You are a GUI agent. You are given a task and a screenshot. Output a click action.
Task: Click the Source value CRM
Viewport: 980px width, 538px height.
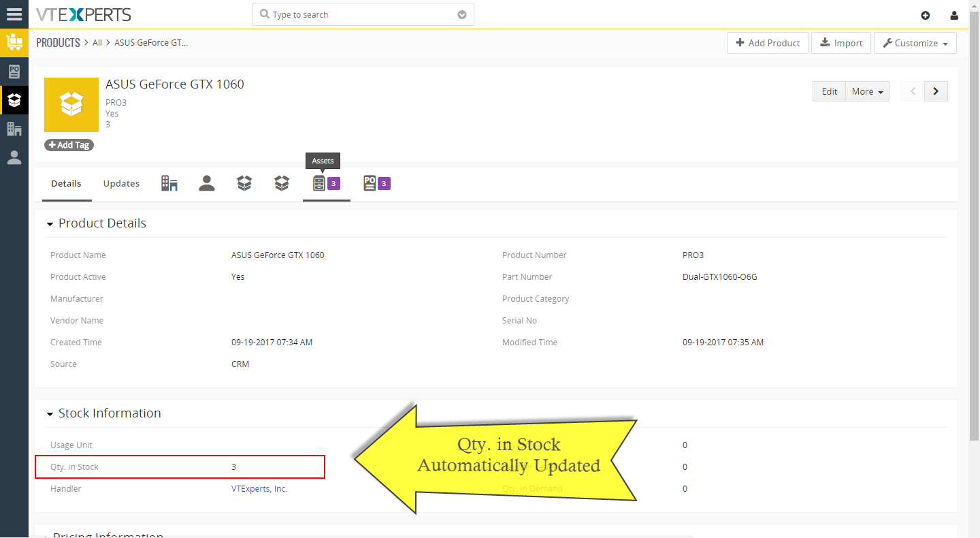point(240,364)
